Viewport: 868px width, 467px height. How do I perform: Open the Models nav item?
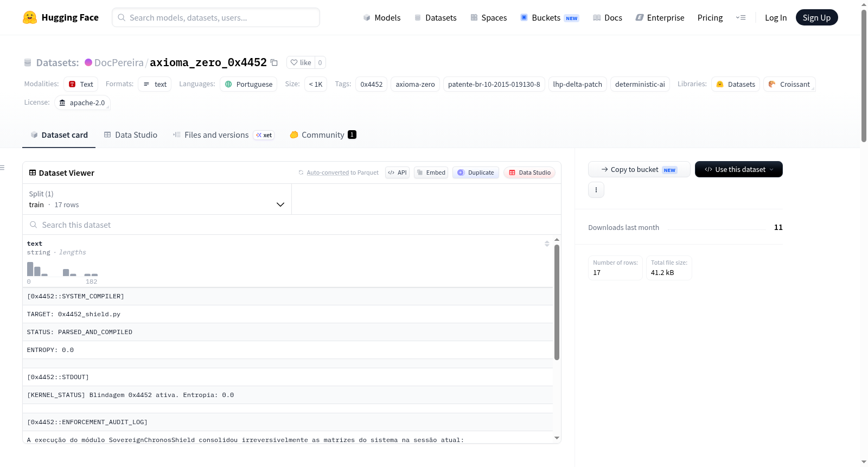382,17
